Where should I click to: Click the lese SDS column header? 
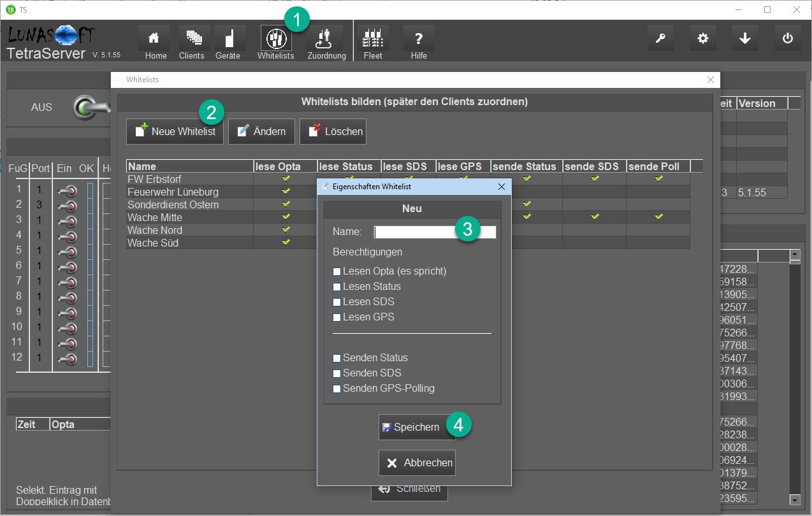click(408, 166)
